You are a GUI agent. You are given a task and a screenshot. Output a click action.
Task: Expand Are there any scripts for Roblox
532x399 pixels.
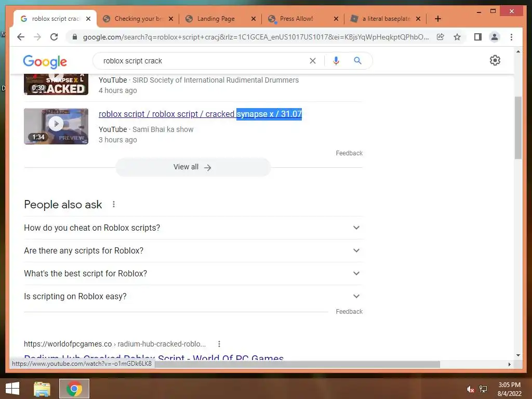coord(192,250)
